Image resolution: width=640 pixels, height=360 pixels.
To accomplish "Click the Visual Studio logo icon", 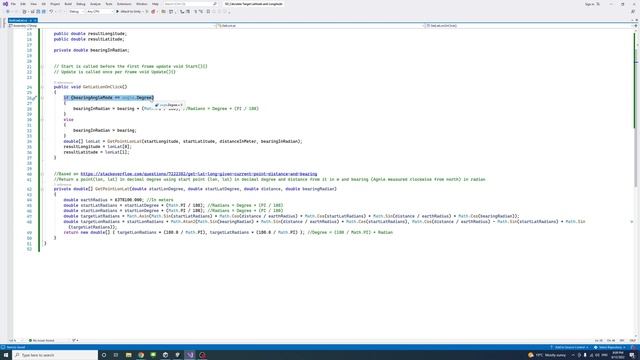I will pyautogui.click(x=5, y=4).
